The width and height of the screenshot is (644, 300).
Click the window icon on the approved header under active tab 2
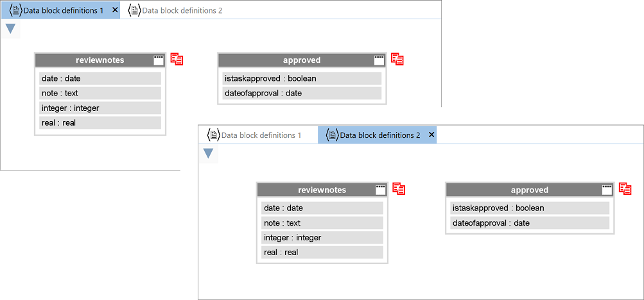[x=607, y=190]
